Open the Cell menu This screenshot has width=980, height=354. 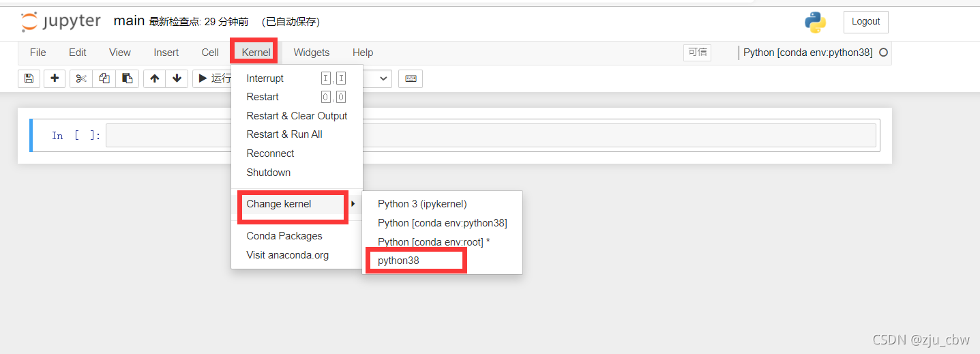point(210,53)
